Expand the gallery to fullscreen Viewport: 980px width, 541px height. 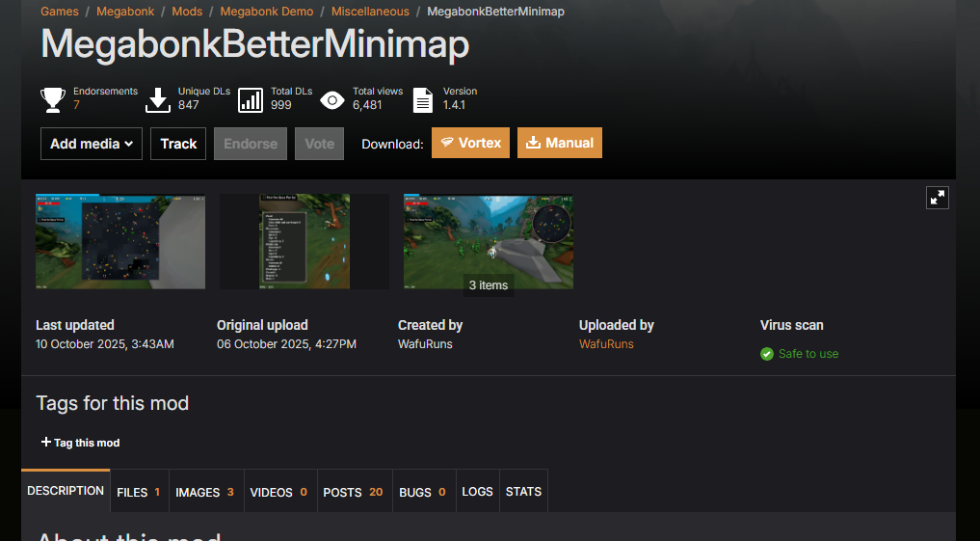[937, 198]
